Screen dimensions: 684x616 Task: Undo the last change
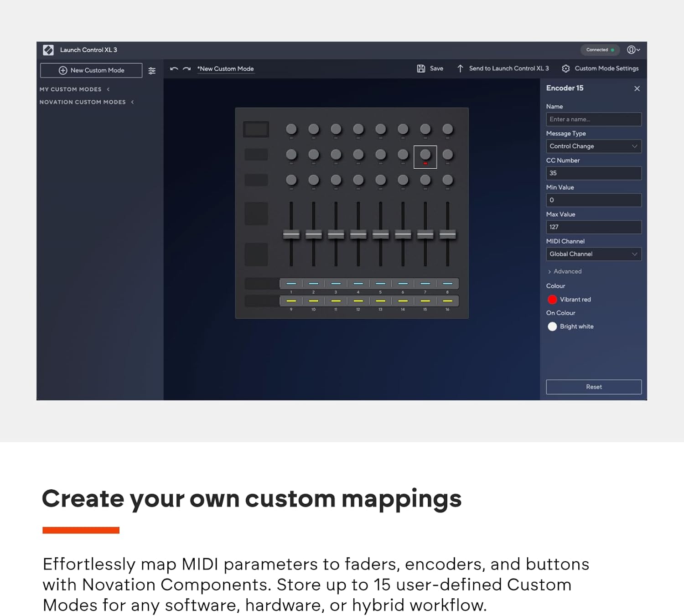(174, 67)
